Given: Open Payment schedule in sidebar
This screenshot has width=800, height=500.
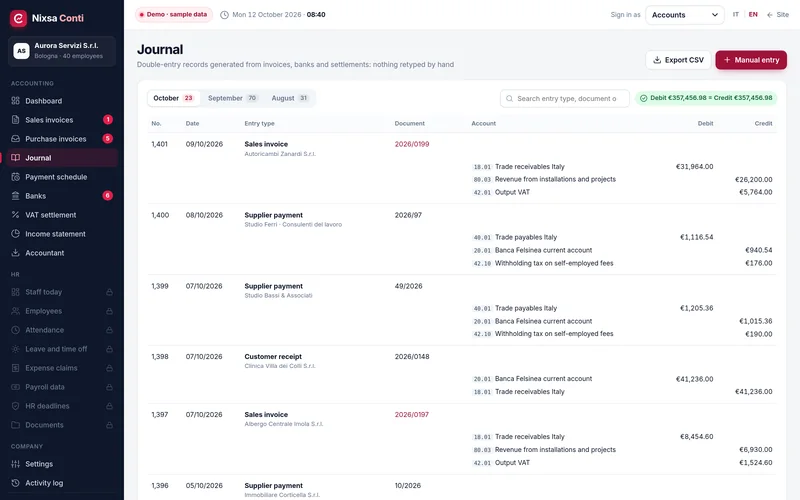Looking at the screenshot, I should pos(62,177).
